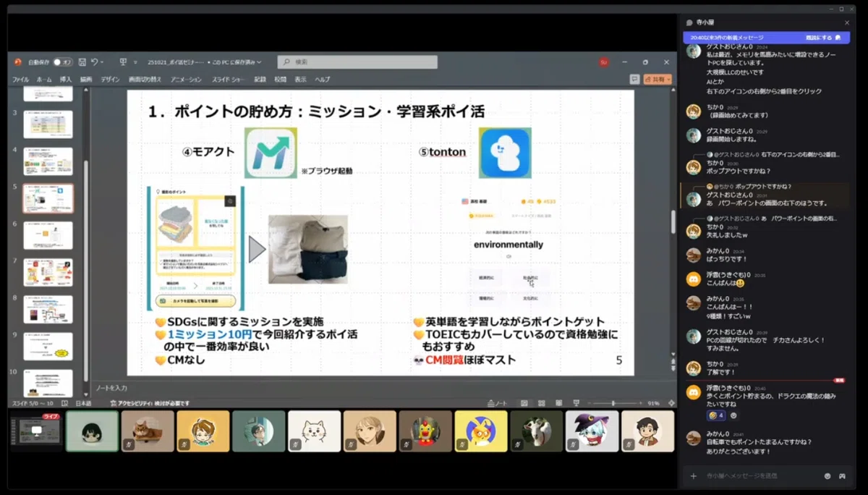Click the SU account avatar in PowerPoint
The image size is (868, 495).
pos(603,62)
